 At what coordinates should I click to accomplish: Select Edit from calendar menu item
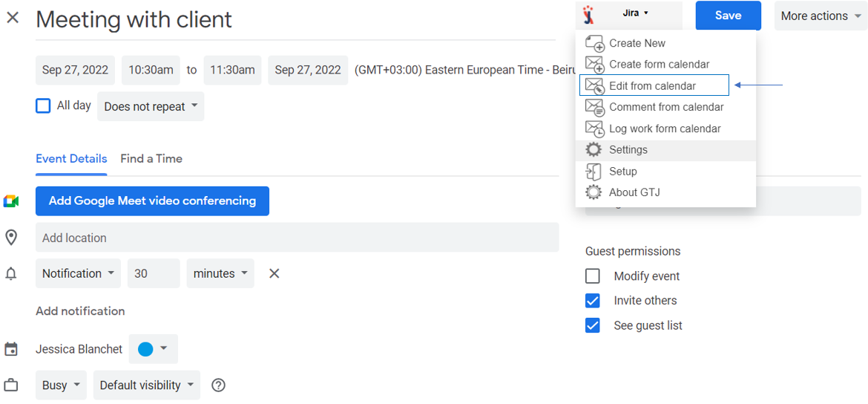(653, 85)
